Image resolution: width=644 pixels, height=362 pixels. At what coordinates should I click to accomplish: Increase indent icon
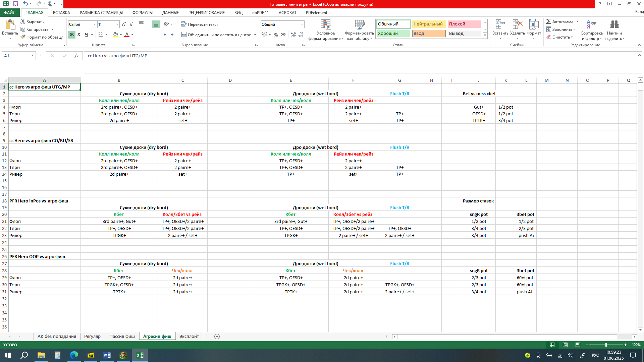pyautogui.click(x=174, y=35)
